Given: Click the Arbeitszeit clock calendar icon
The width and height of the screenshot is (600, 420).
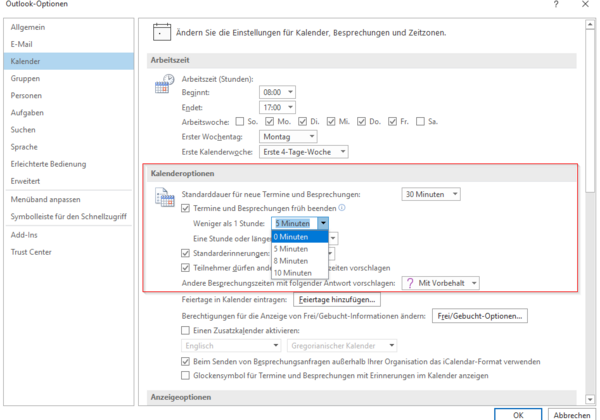Looking at the screenshot, I should [x=165, y=83].
